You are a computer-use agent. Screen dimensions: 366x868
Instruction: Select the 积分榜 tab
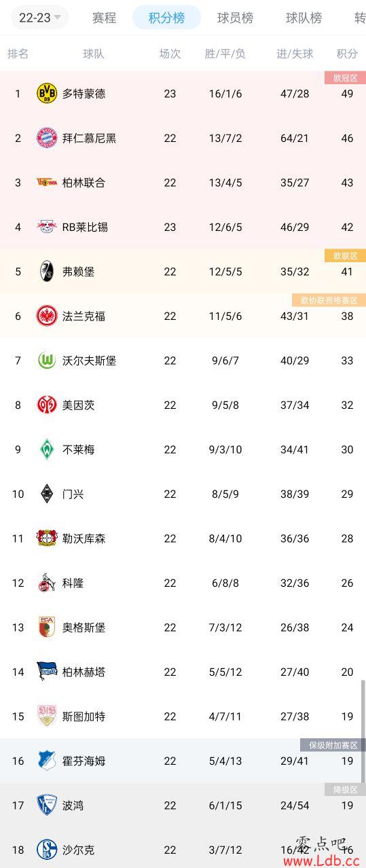(166, 18)
